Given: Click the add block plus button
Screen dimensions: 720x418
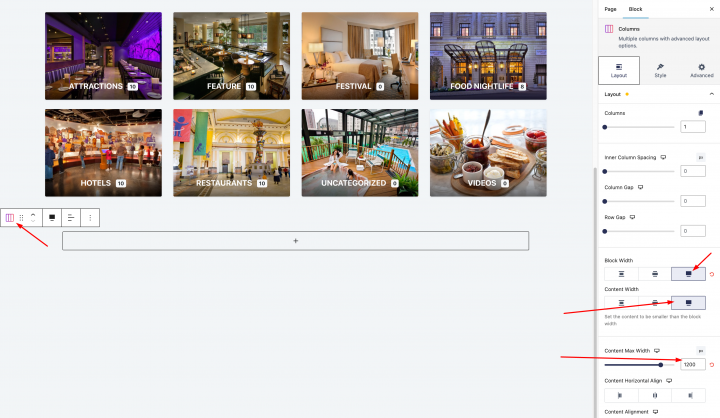Looking at the screenshot, I should (295, 241).
